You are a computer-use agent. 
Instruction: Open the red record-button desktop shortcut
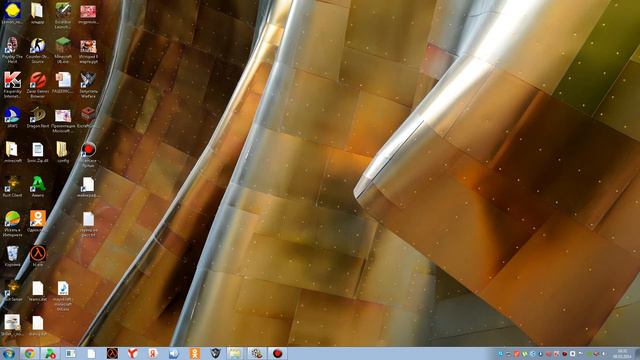(88, 150)
